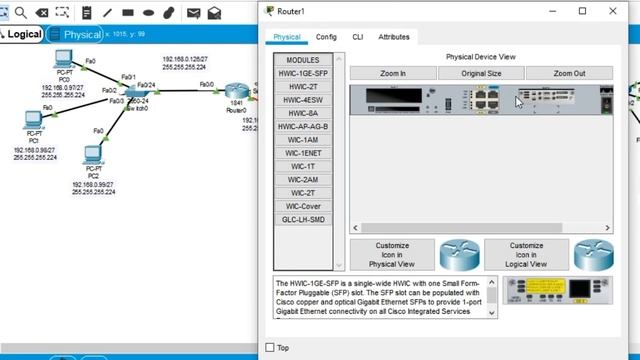The width and height of the screenshot is (640, 360).
Task: Enable the Top checkbox in Router1 window
Action: (270, 347)
